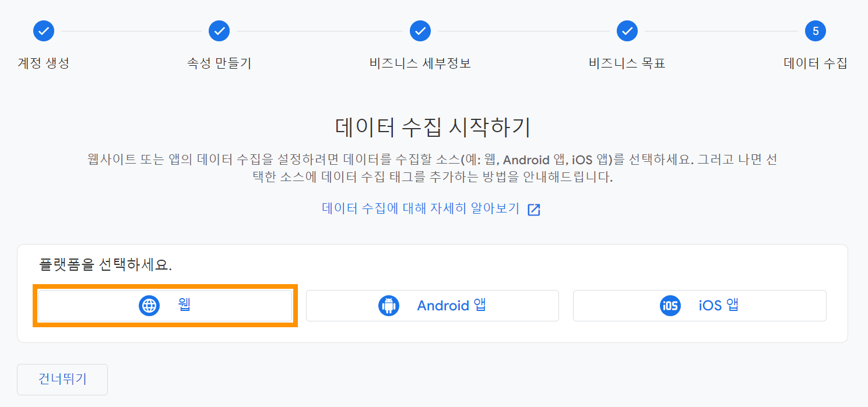Screen dimensions: 868x407
Task: Go back to the 계정 생성 step label
Action: (44, 63)
